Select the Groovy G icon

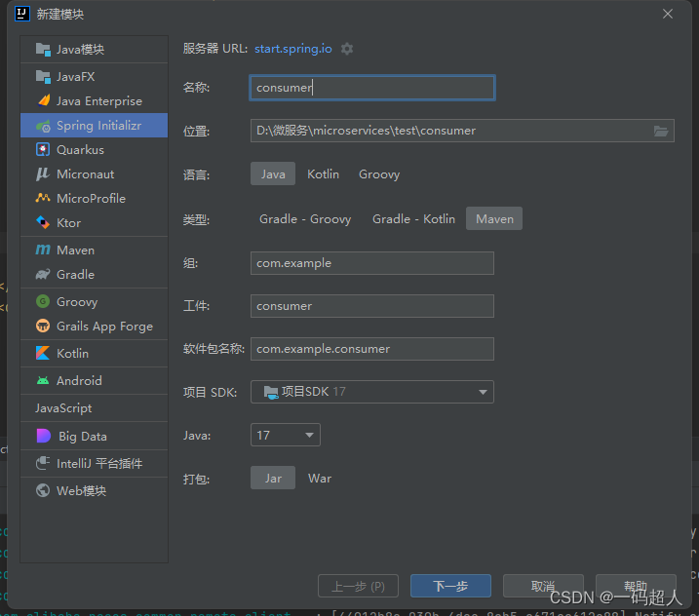pos(43,301)
